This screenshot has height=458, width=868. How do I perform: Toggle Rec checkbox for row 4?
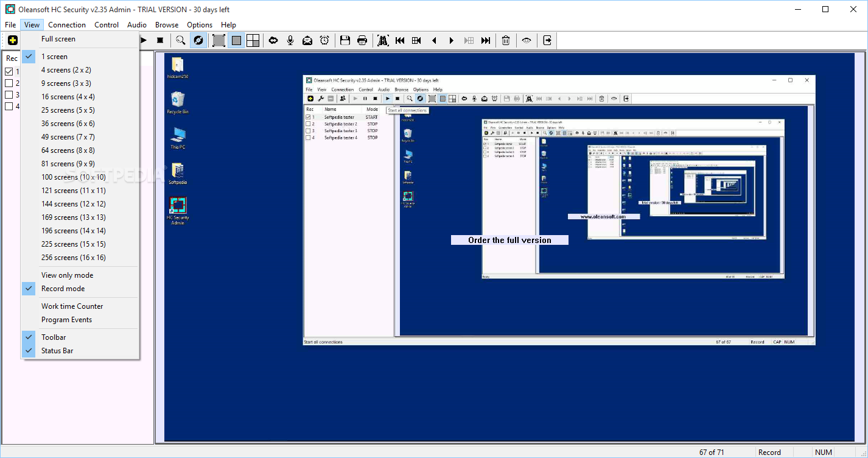pos(9,107)
